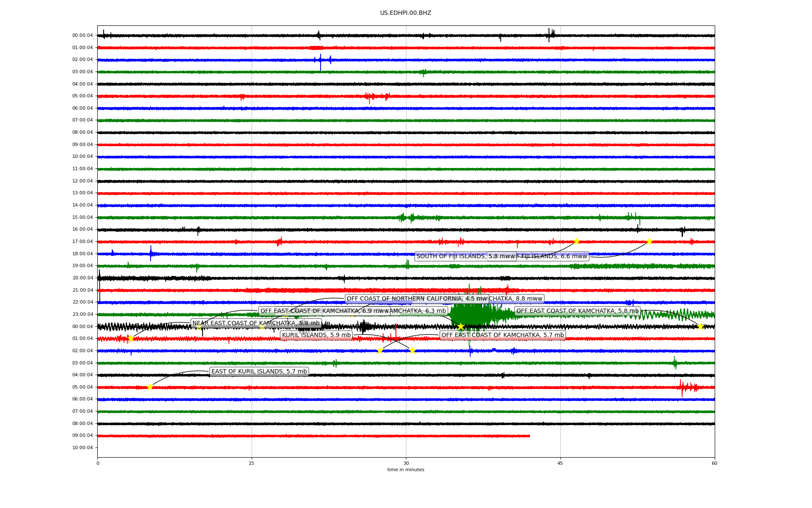812x508 pixels.
Task: Select the 13:00:04 row time label
Action: (82, 193)
